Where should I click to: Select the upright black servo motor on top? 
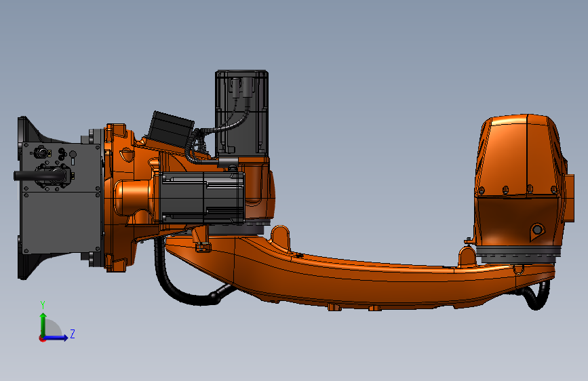(242, 113)
